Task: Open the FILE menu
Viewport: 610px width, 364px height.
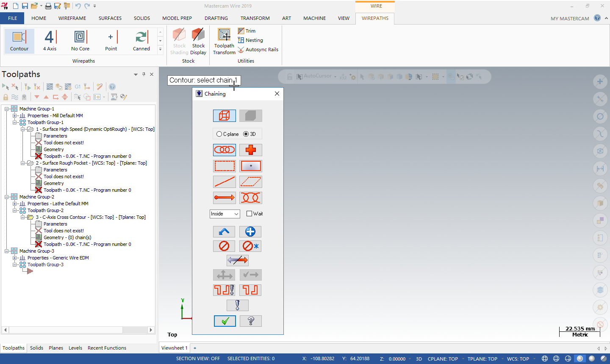Action: click(12, 18)
